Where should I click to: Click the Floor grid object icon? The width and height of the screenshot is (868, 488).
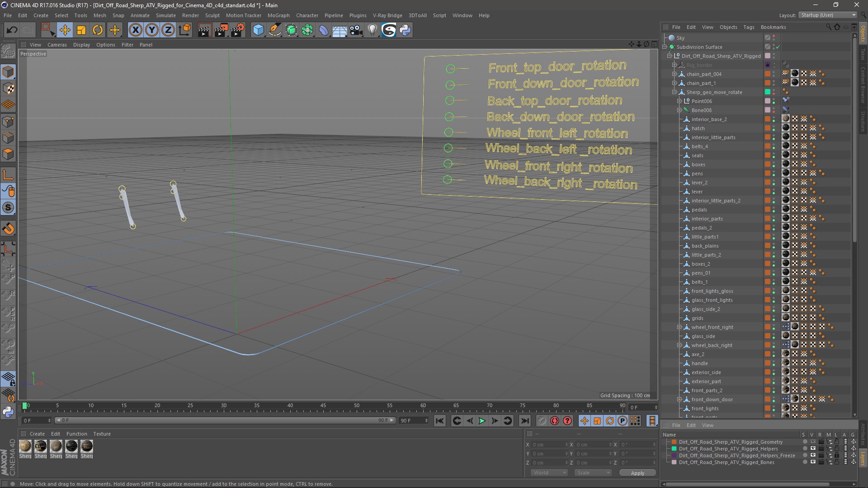click(x=340, y=30)
